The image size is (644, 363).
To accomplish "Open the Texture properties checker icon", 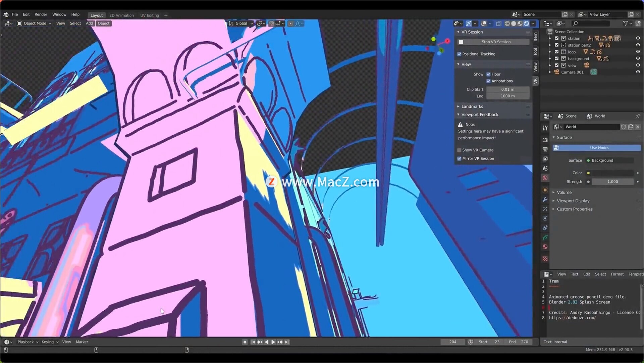I will tap(545, 259).
